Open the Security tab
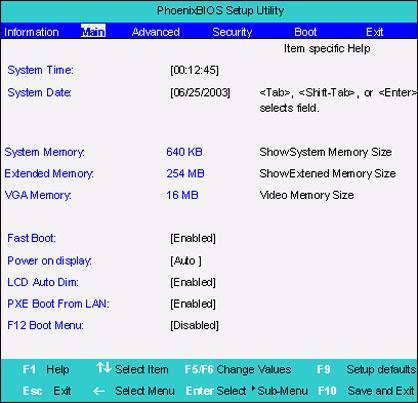 click(232, 32)
